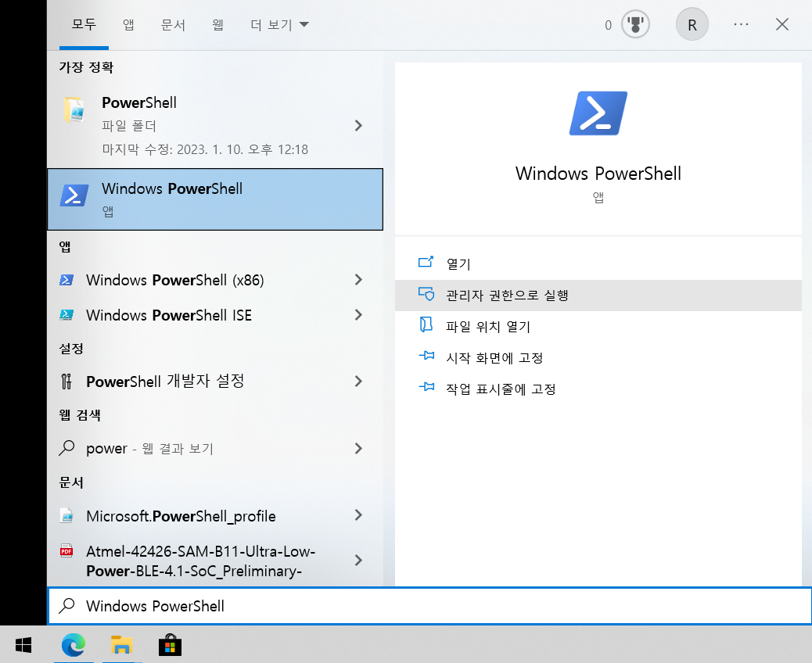Expand PowerShell 개발자 설정 result arrow

pyautogui.click(x=358, y=382)
